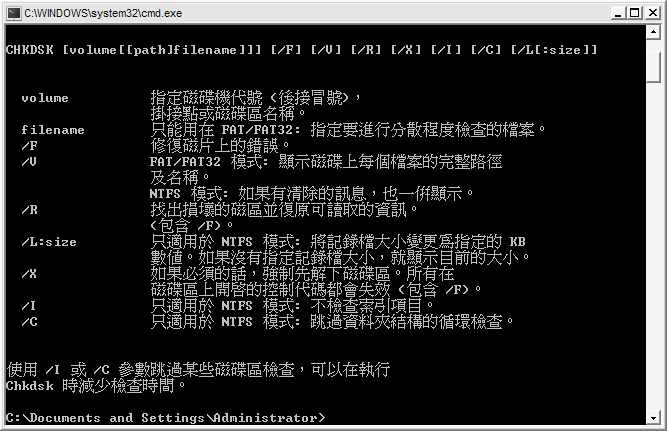
Task: Click the CHKDSK syntax line at top
Action: 302,50
